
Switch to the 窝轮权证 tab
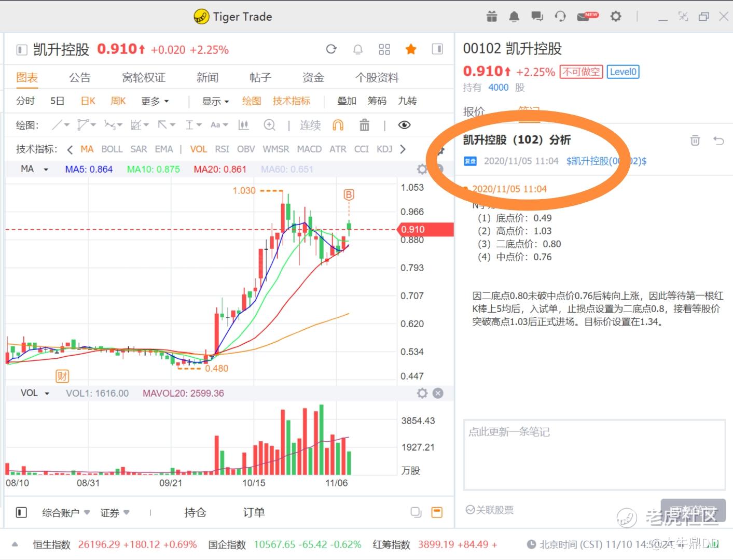coord(144,78)
